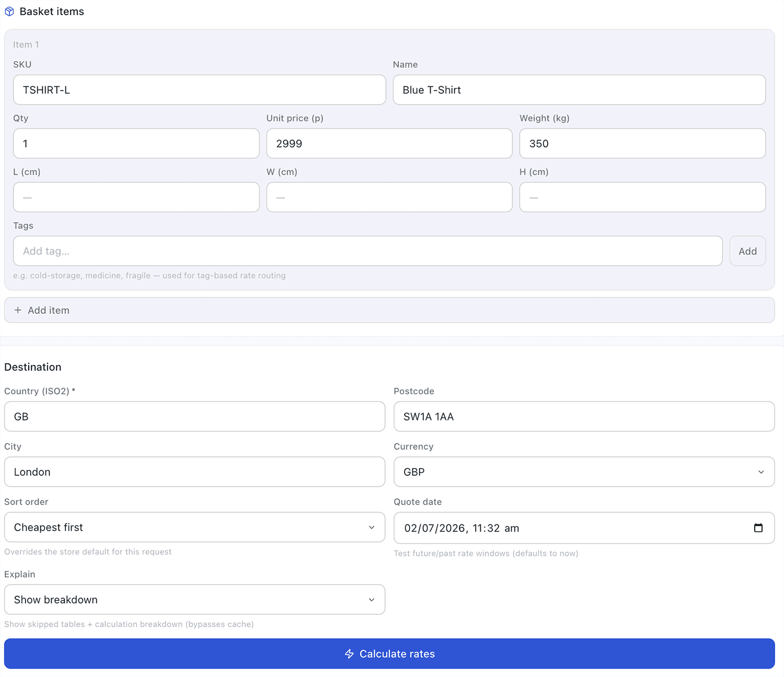
Task: Click the lightning bolt icon on Calculate rates
Action: 350,654
